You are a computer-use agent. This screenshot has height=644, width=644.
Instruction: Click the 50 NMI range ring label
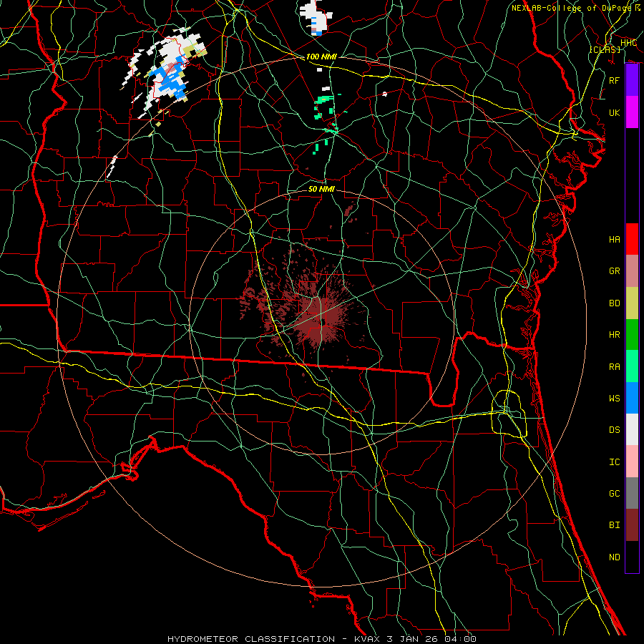click(321, 189)
